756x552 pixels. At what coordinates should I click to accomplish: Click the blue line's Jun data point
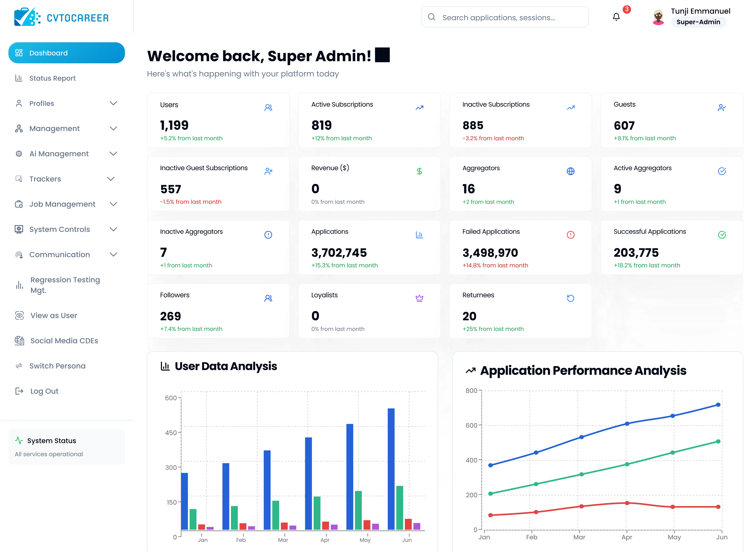coord(718,405)
